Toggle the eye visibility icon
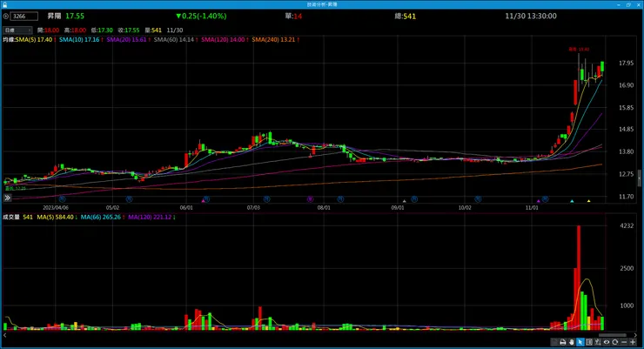The width and height of the screenshot is (644, 349). (607, 342)
